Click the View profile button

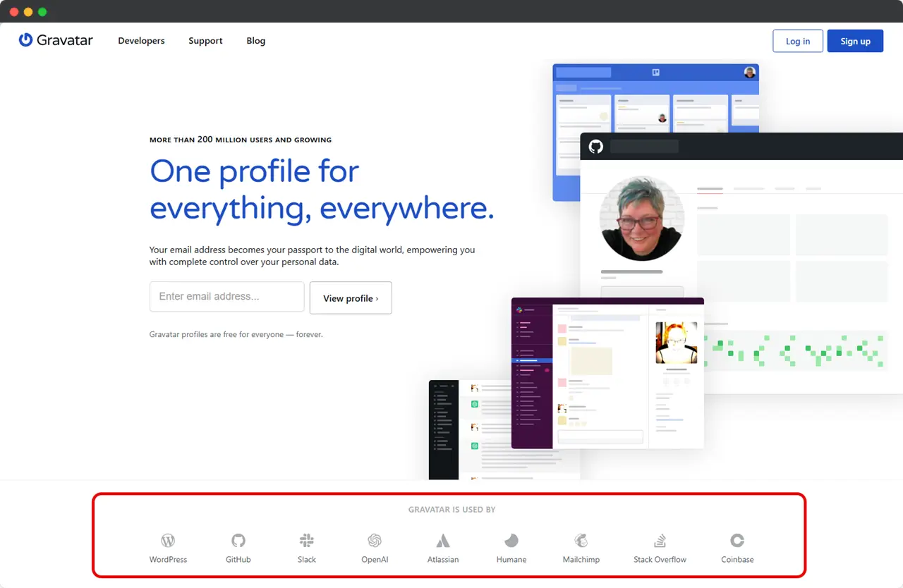point(351,298)
